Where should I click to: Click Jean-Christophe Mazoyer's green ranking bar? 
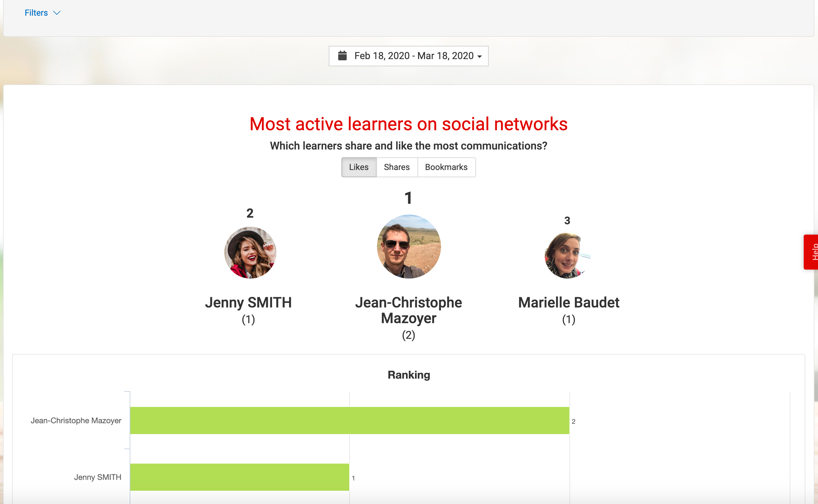tap(350, 420)
